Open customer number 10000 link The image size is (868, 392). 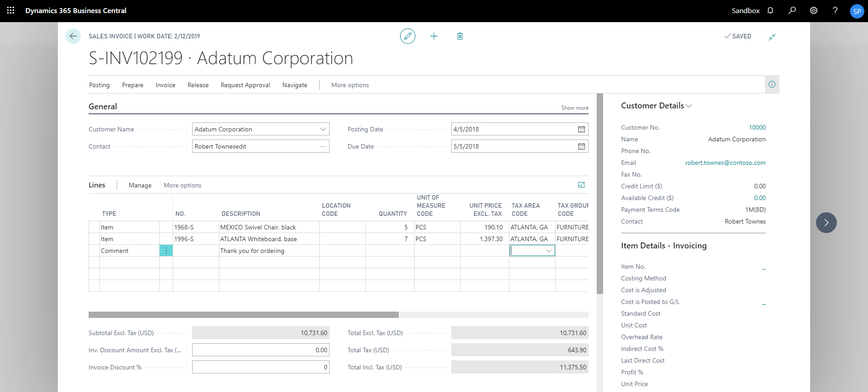(757, 127)
